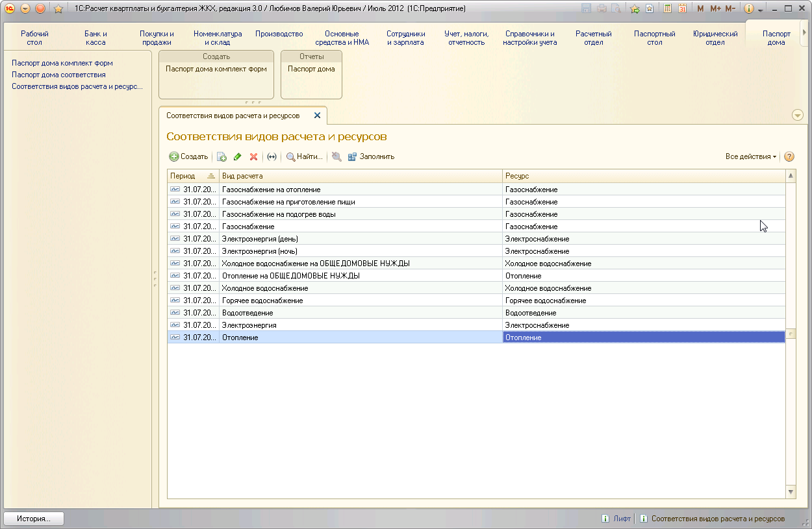The width and height of the screenshot is (812, 529).
Task: Click the copy record icon in toolbar
Action: tap(222, 156)
